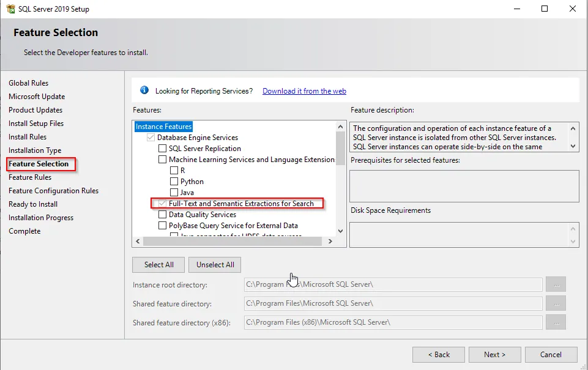Open the Microsoft Update step
Image resolution: width=588 pixels, height=370 pixels.
(x=37, y=97)
